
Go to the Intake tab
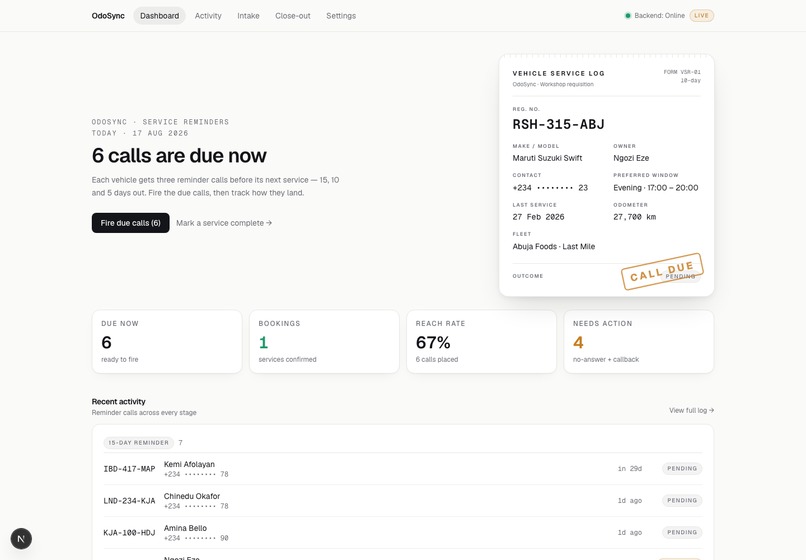pos(248,16)
